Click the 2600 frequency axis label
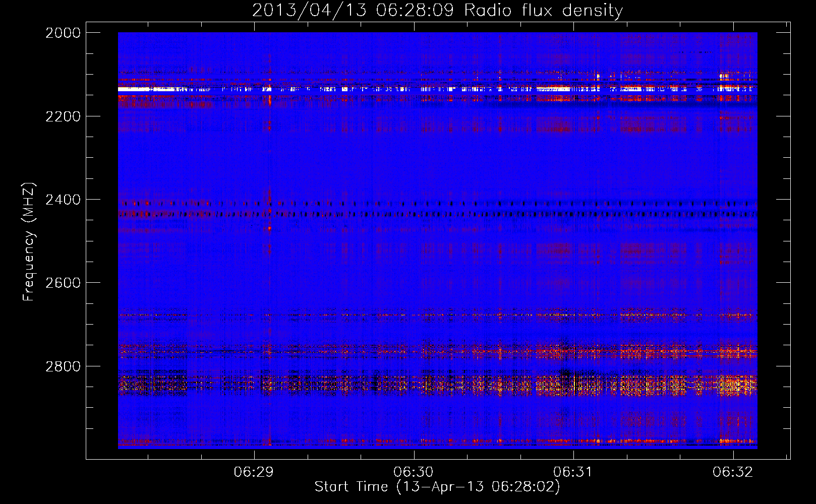 tap(63, 283)
